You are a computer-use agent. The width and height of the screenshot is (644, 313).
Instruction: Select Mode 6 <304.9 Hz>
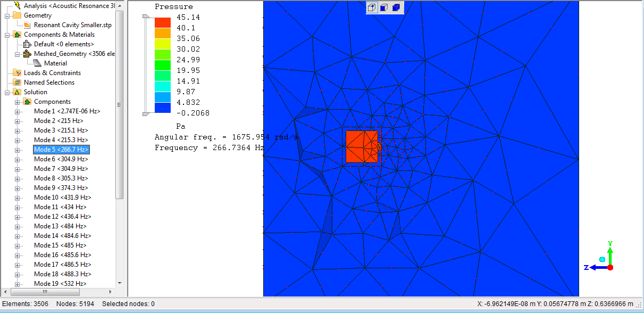(x=61, y=159)
